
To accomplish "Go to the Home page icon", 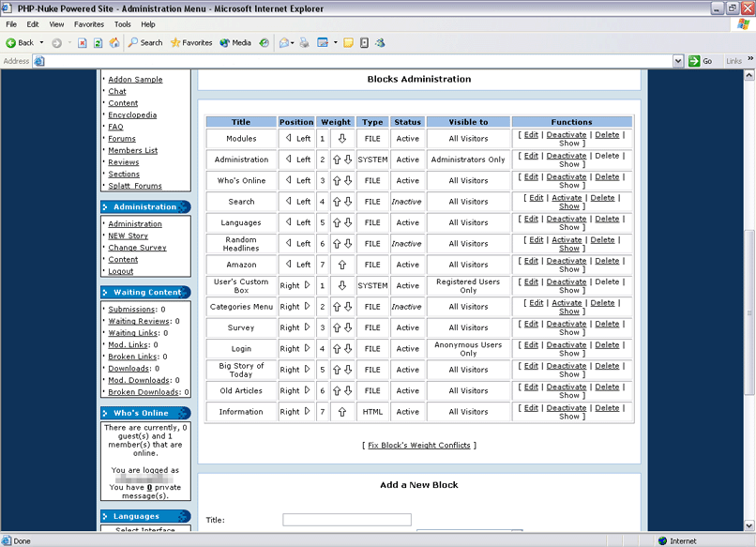I will [x=114, y=42].
